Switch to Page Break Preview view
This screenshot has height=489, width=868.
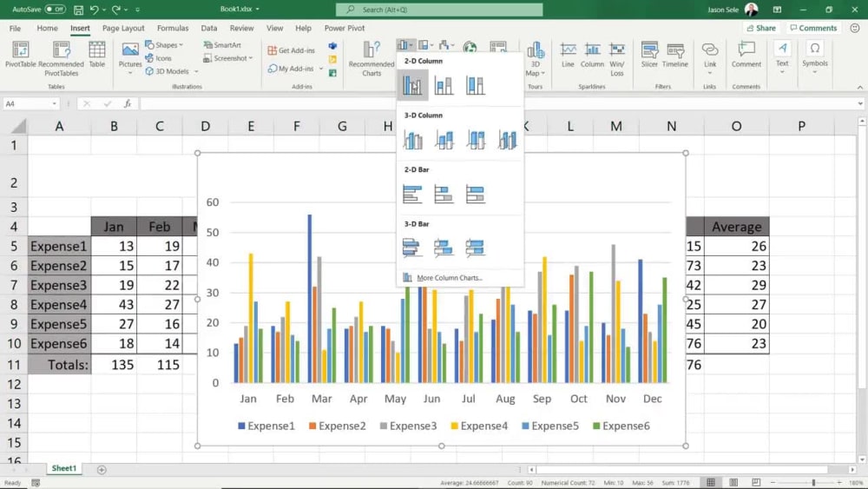[756, 482]
